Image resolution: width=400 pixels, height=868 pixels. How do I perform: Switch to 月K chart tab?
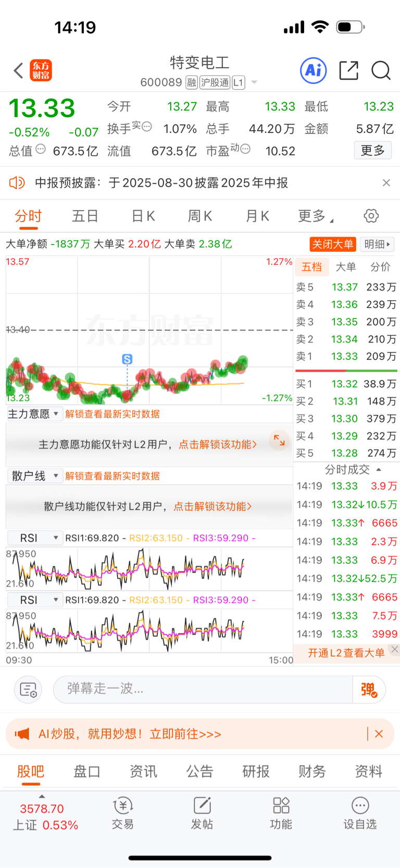point(257,216)
